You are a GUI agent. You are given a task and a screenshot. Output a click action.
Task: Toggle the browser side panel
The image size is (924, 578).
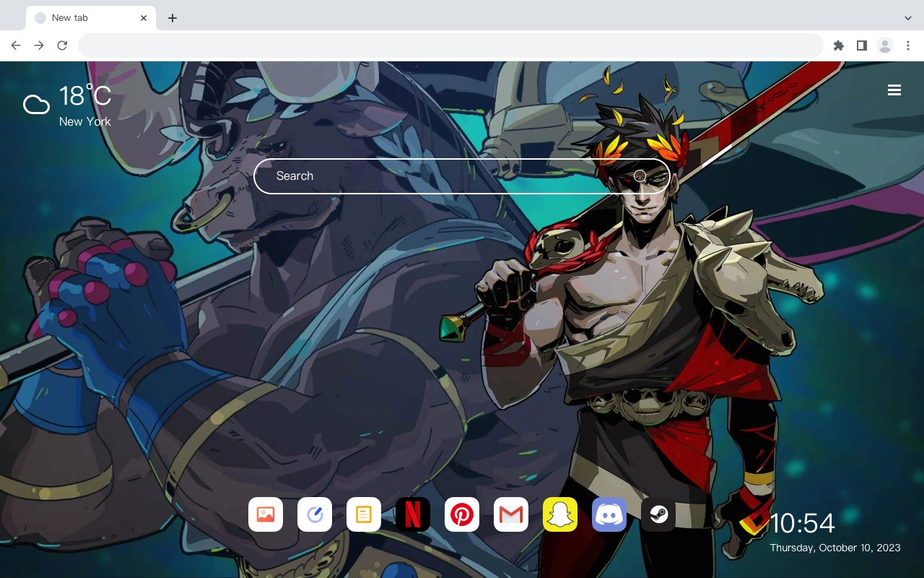861,46
